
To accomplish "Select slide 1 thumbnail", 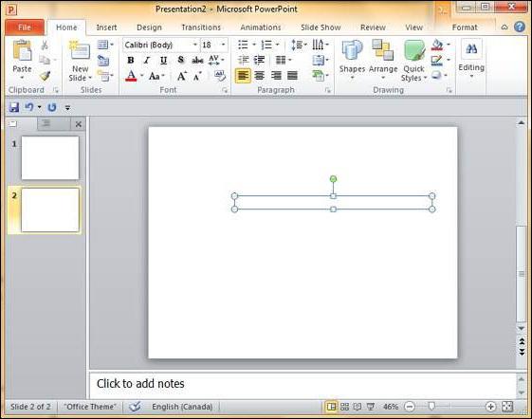I will pos(50,157).
